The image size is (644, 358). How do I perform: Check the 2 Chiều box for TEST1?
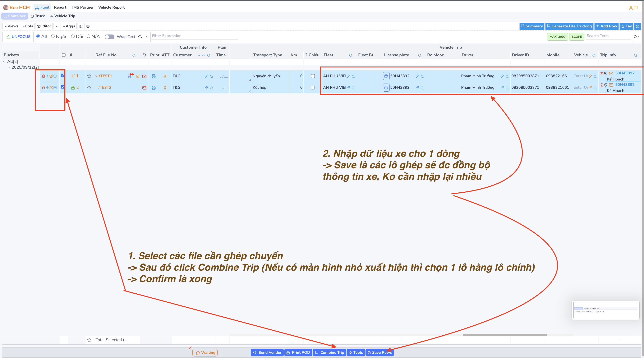coord(313,76)
